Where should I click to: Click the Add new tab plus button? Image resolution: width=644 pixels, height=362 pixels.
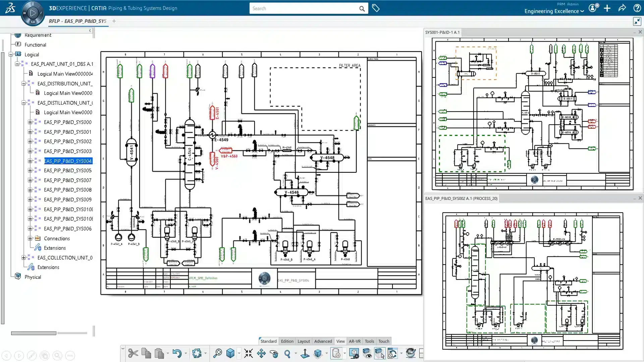114,21
